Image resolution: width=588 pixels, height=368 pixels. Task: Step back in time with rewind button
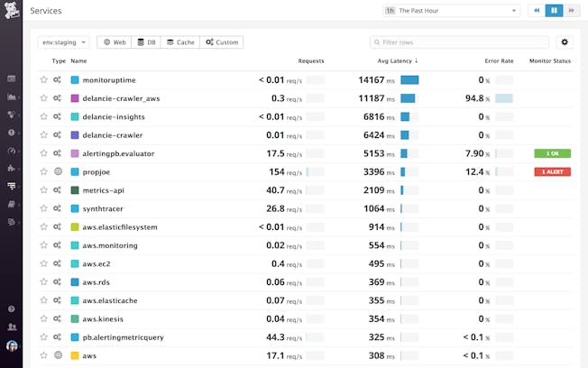(537, 11)
